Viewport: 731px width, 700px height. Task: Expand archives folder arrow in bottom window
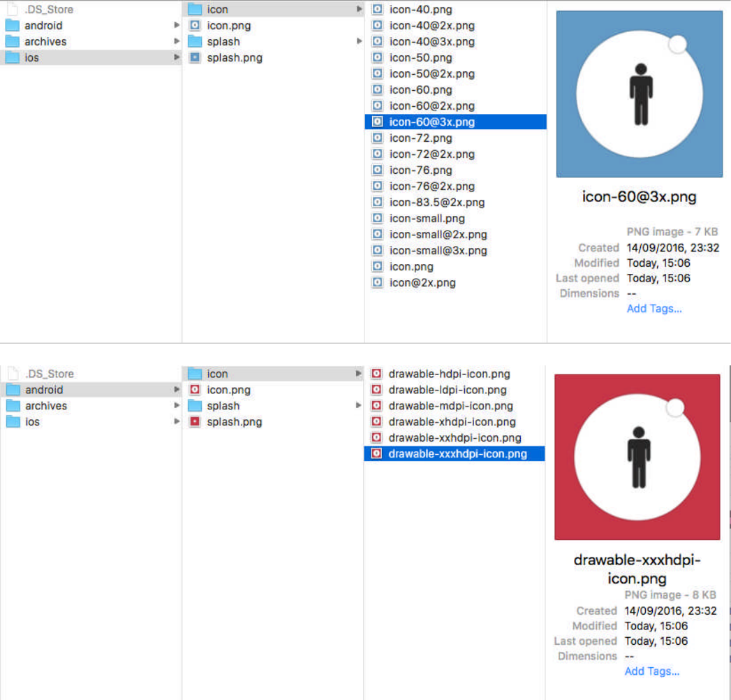pyautogui.click(x=176, y=405)
